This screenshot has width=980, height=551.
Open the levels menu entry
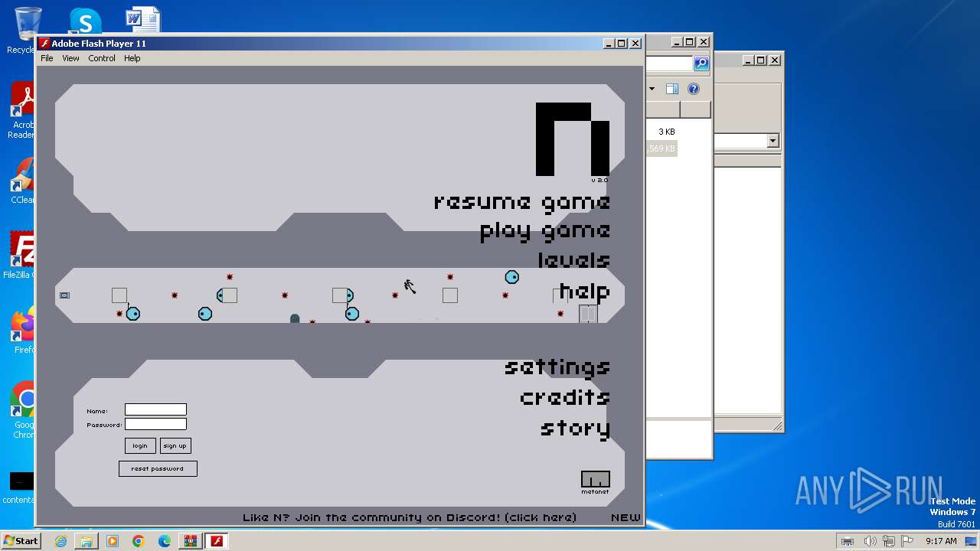574,261
